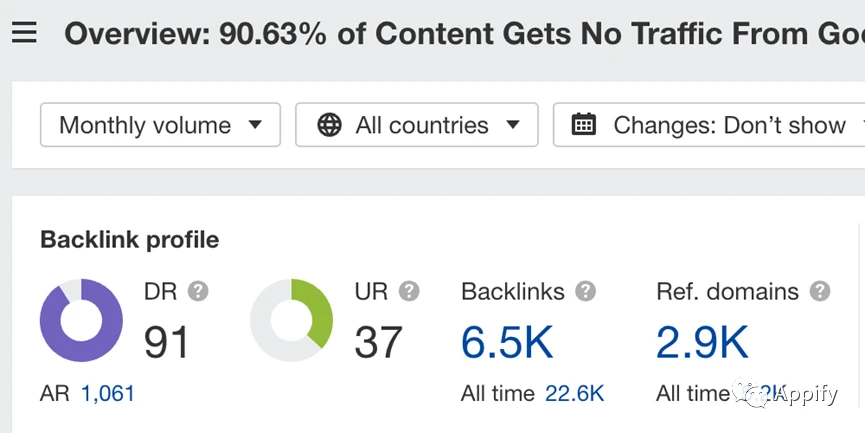Image resolution: width=865 pixels, height=433 pixels.
Task: Open the hamburger menu
Action: pos(24,33)
